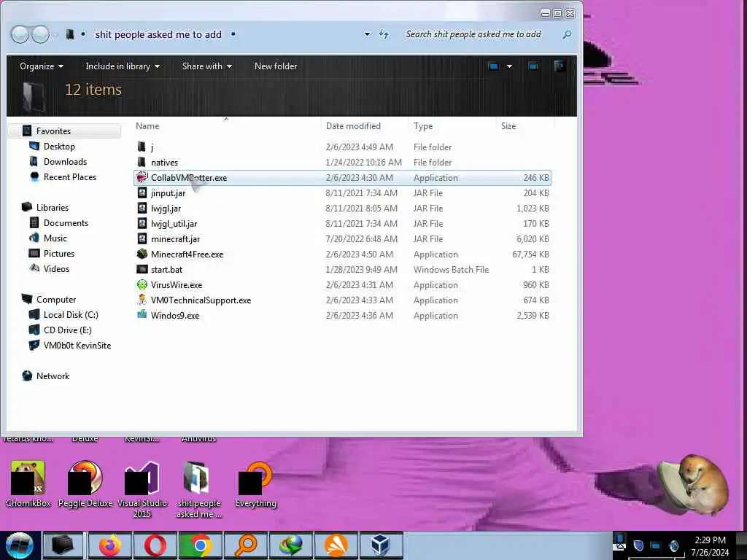This screenshot has width=747, height=560.
Task: Open Opera from the taskbar
Action: [x=155, y=545]
